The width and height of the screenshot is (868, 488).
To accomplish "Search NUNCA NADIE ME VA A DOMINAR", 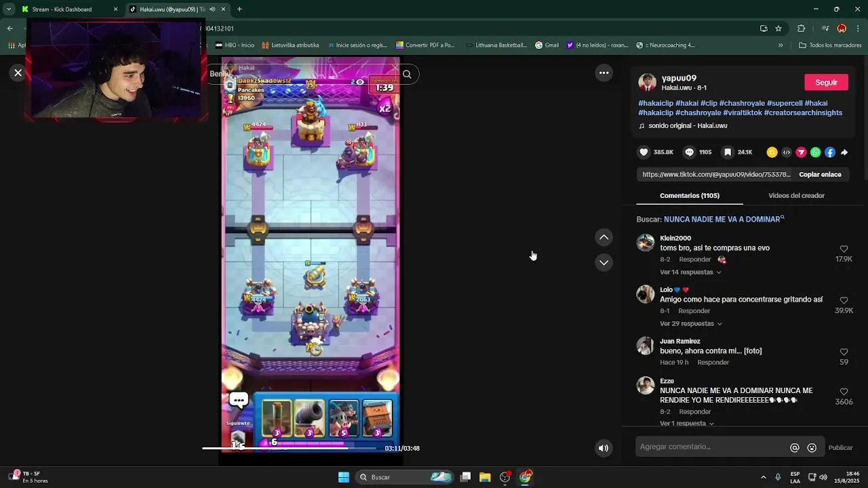I will [724, 219].
